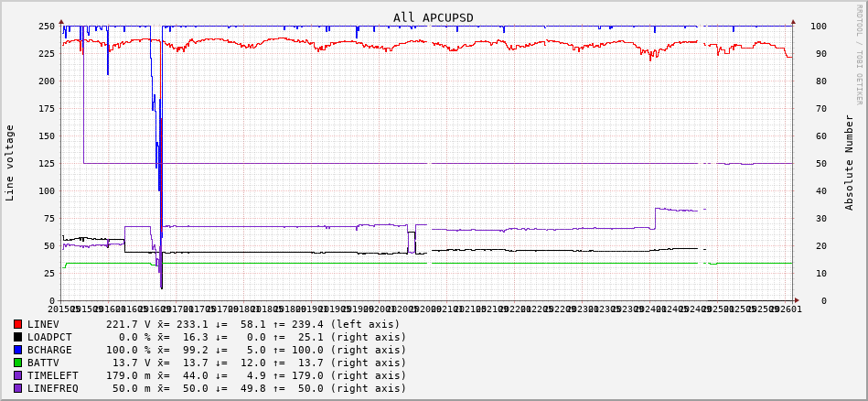Viewport: 868px width, 401px height.
Task: Select the LINEV legend label
Action: 43,324
